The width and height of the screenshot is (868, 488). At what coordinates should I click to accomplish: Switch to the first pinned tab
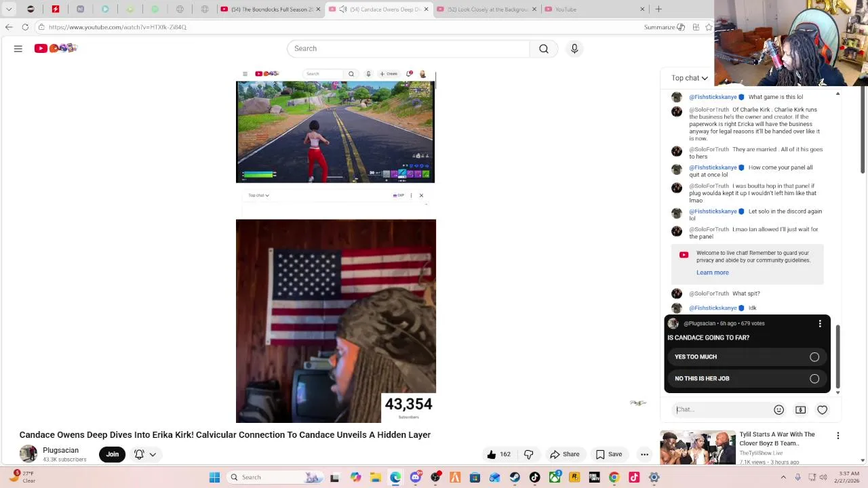[x=31, y=9]
